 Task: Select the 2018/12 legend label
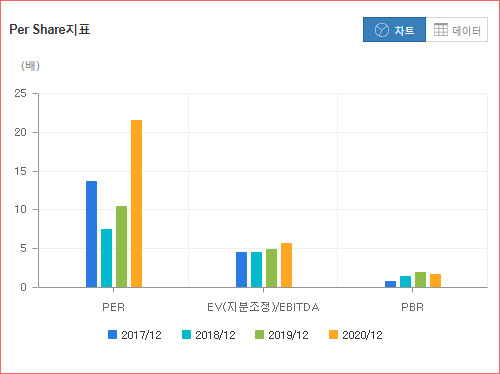(215, 335)
